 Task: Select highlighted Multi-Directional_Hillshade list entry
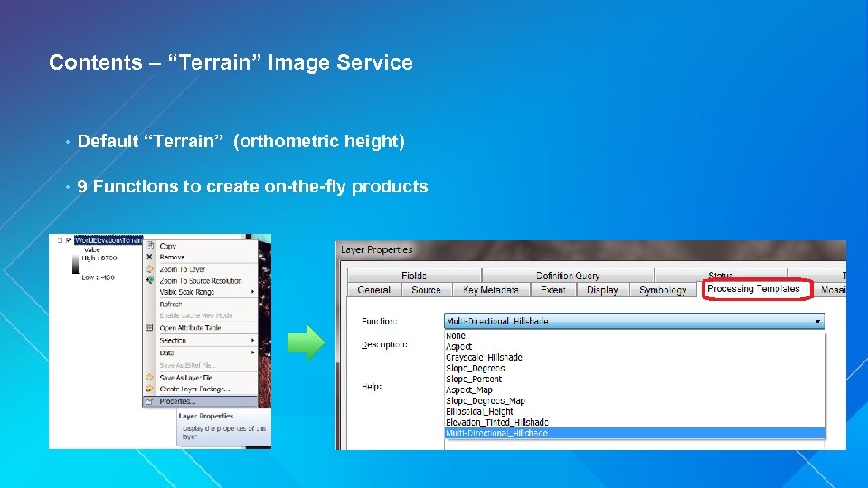635,433
